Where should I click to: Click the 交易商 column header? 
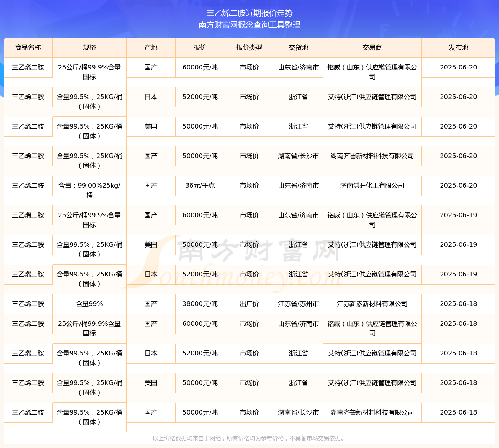point(372,47)
